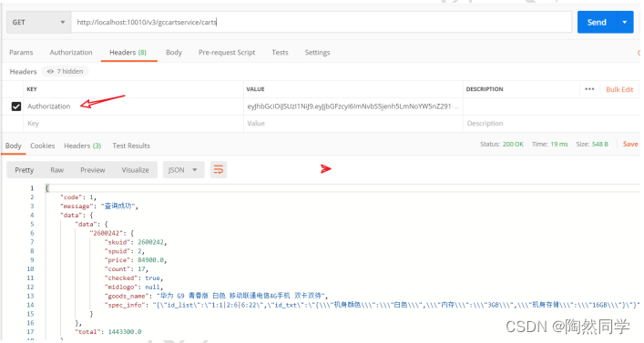Open the Settings tab
This screenshot has width=644, height=343.
click(317, 53)
